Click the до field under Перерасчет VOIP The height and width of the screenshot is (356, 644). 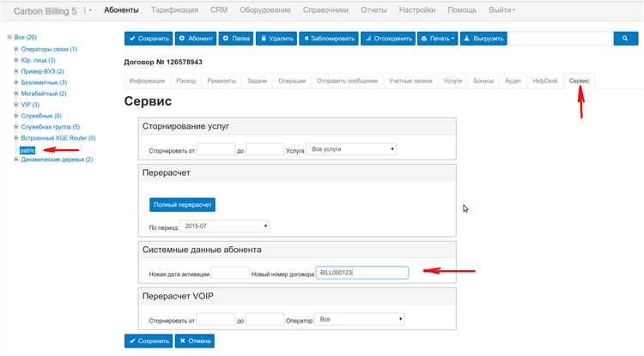click(265, 319)
